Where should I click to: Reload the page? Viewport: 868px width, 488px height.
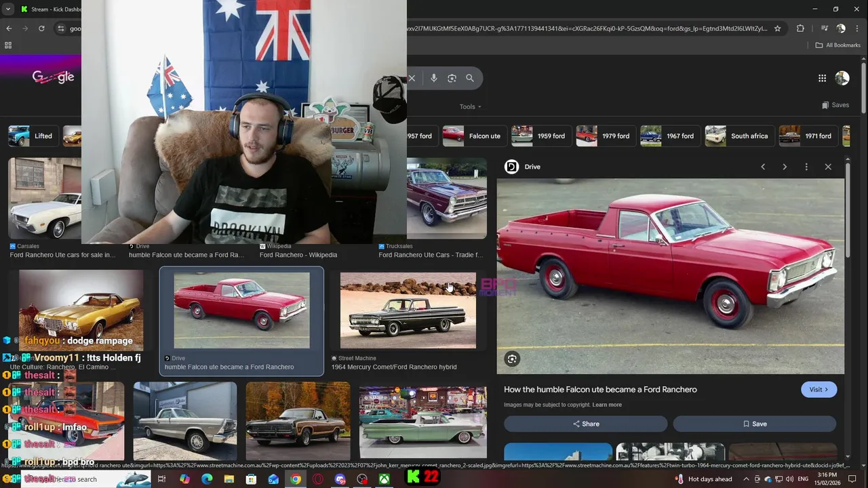(41, 28)
